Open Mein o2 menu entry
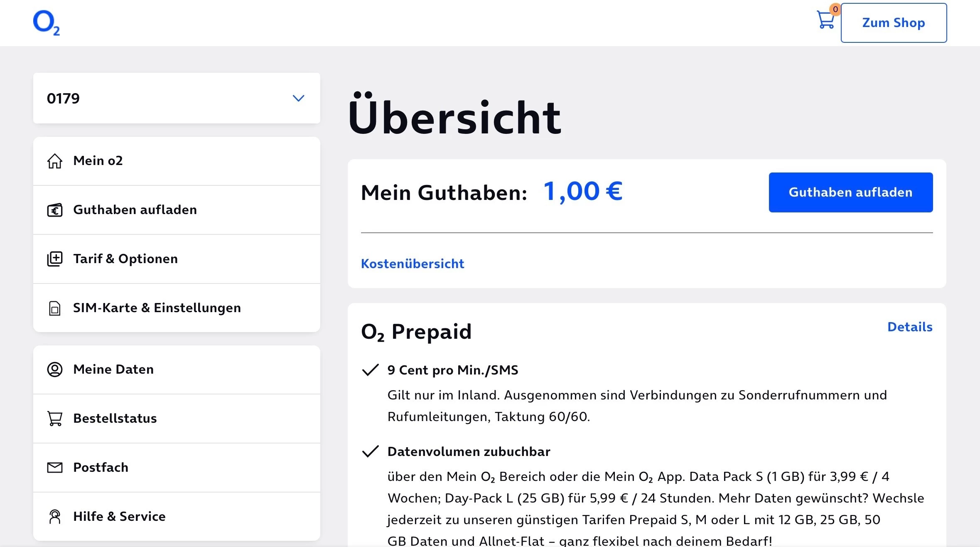The height and width of the screenshot is (547, 980). point(98,161)
